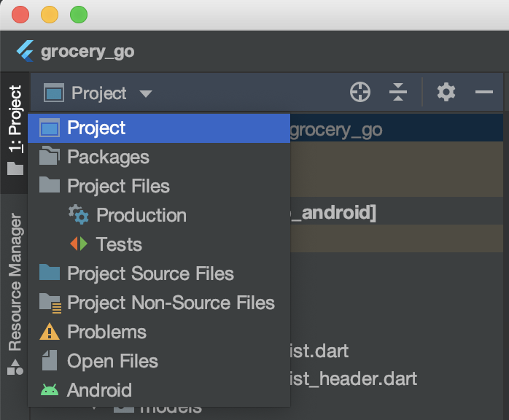This screenshot has width=509, height=420.
Task: Select Project in the view list
Action: point(96,128)
